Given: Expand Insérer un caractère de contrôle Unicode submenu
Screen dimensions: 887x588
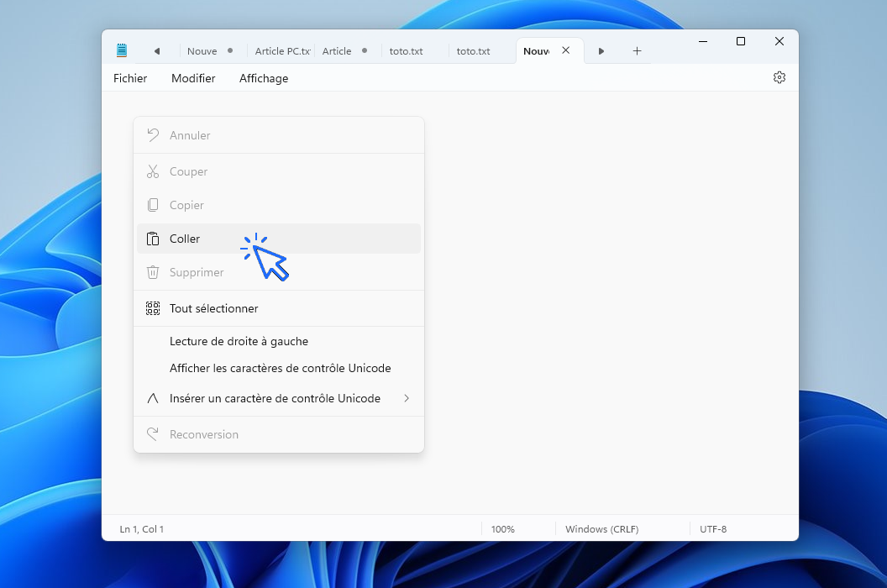Looking at the screenshot, I should point(279,398).
